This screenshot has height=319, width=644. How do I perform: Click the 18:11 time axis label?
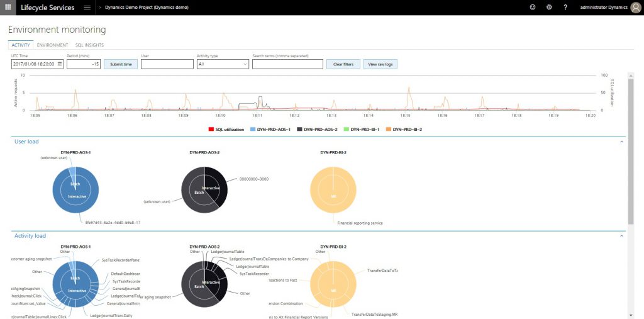[x=257, y=116]
